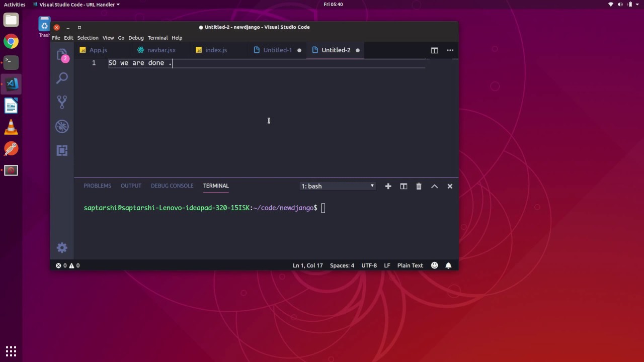
Task: Close Untitled-2 tab via its unsaved dot
Action: tap(358, 50)
